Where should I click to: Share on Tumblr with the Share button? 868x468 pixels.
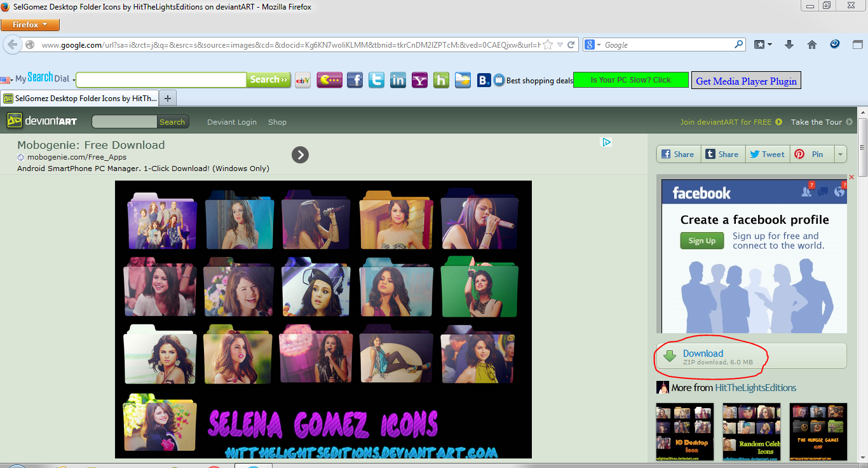722,154
